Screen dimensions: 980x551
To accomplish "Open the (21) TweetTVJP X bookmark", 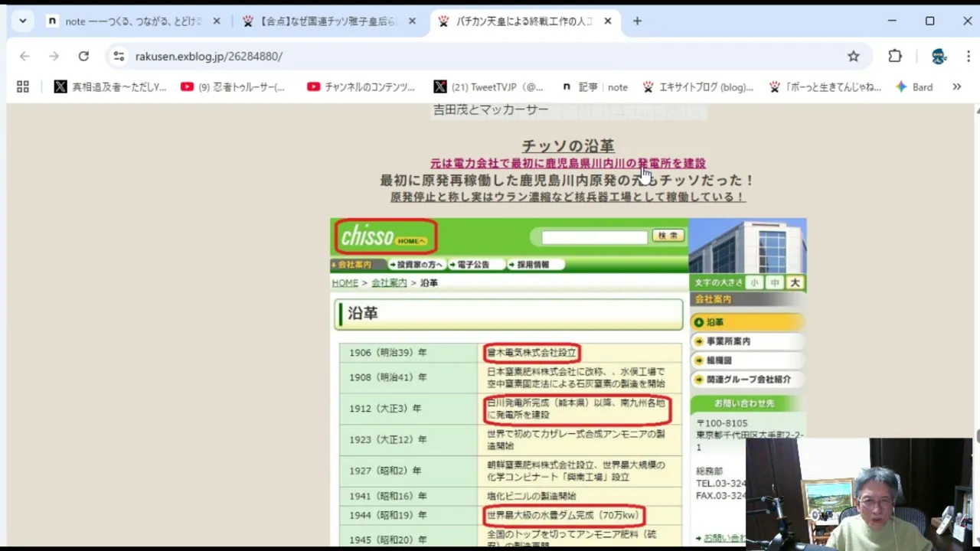I will (x=488, y=87).
